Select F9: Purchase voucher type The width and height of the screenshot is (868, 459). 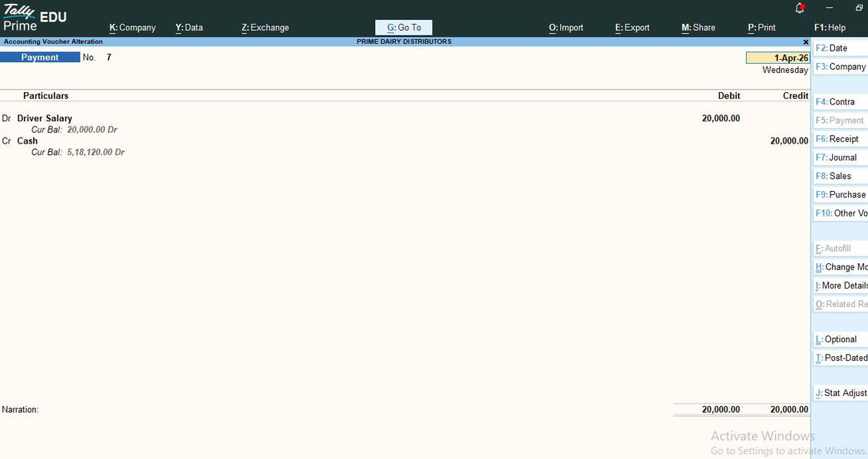coord(840,194)
